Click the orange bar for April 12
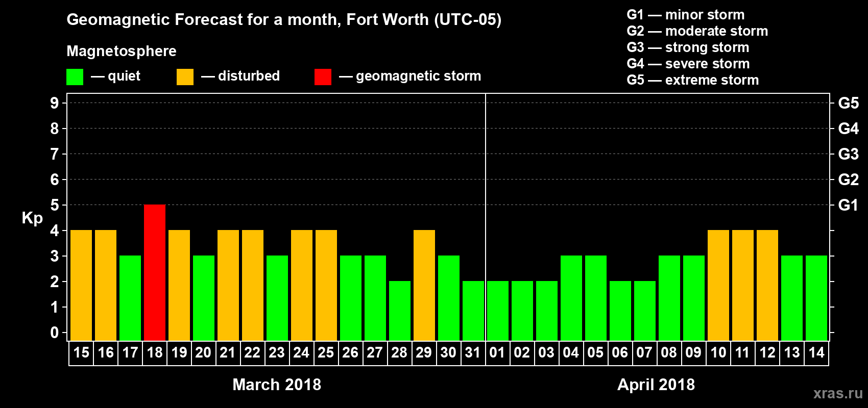868x408 pixels. coord(767,286)
